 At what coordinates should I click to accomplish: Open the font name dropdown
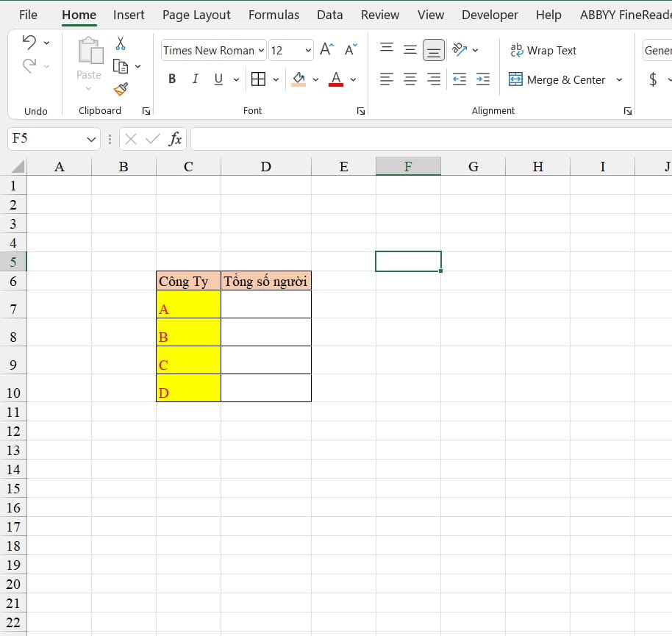[x=261, y=51]
